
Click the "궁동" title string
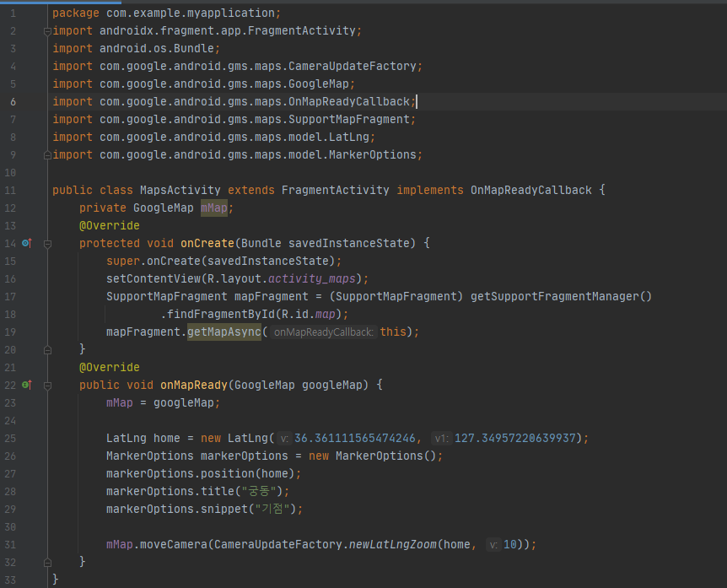tap(259, 491)
